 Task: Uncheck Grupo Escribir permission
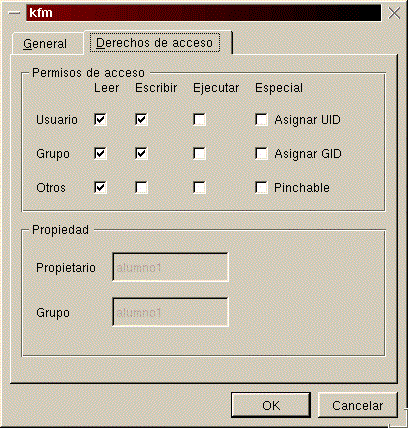[141, 153]
